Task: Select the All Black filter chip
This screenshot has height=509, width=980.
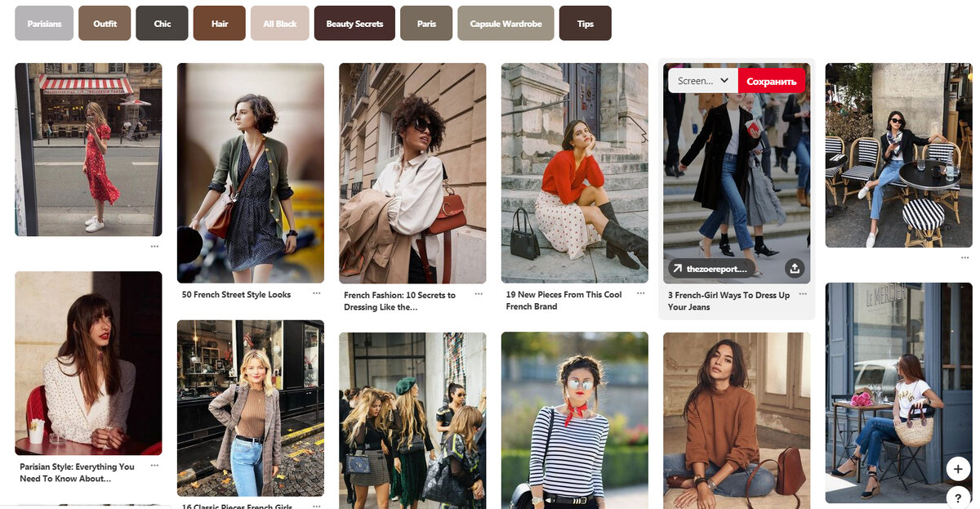Action: pyautogui.click(x=280, y=24)
